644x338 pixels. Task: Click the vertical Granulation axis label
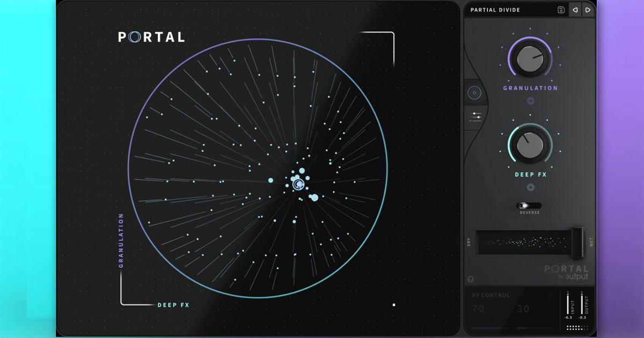(121, 240)
